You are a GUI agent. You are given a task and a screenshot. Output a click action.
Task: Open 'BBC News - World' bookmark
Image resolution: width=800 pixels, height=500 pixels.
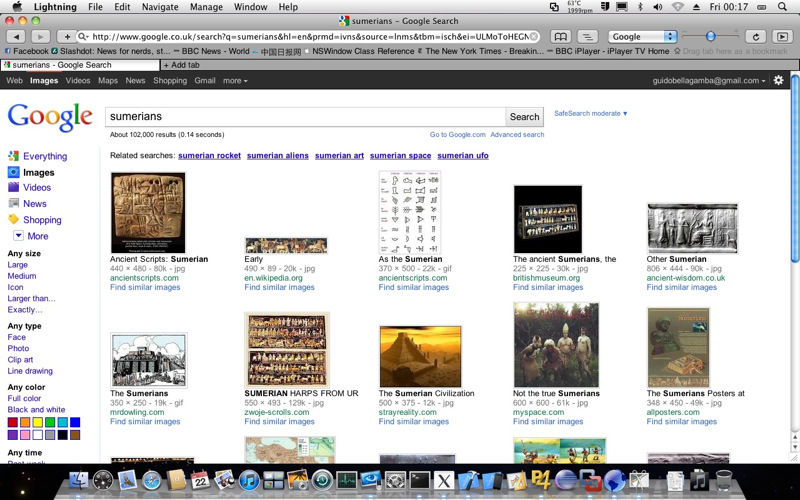click(211, 51)
